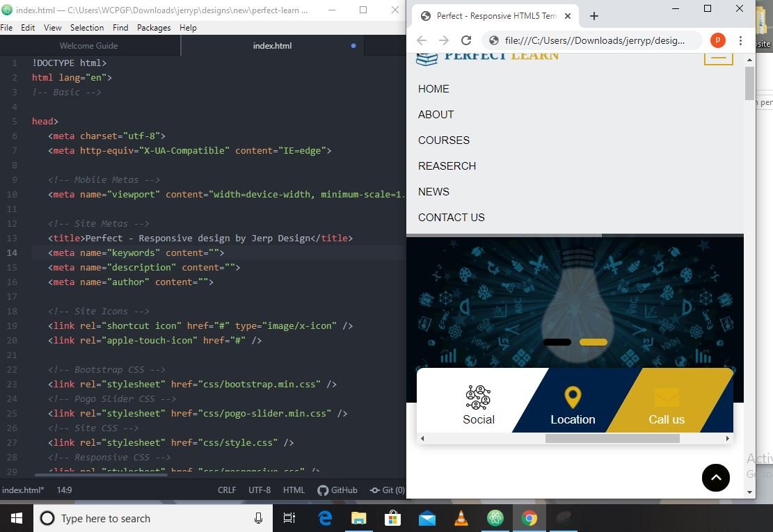Image resolution: width=773 pixels, height=532 pixels.
Task: Click the GitHub status bar button
Action: click(337, 490)
